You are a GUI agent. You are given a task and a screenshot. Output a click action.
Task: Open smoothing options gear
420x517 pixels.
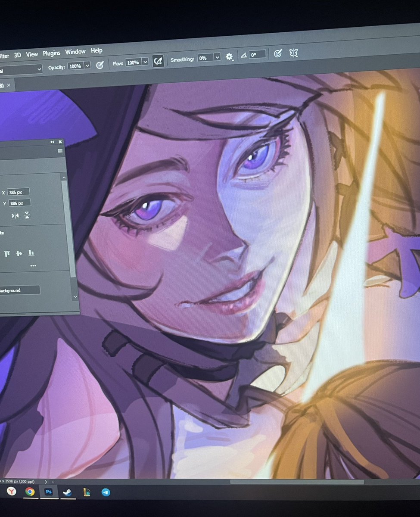230,57
